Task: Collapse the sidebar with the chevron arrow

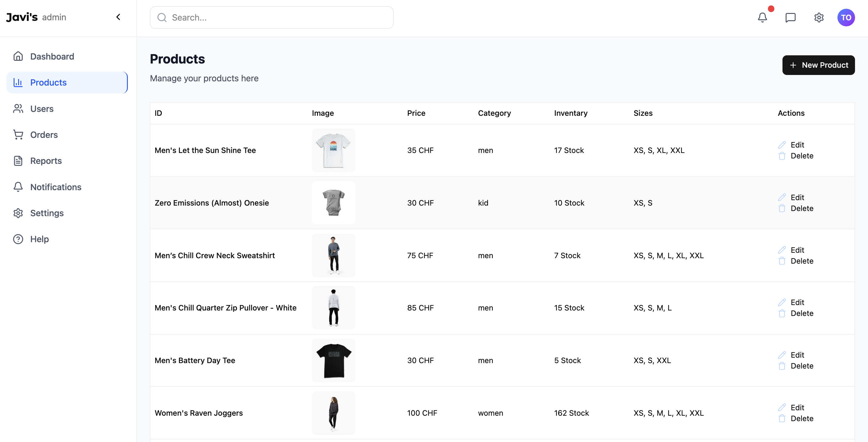Action: click(118, 17)
